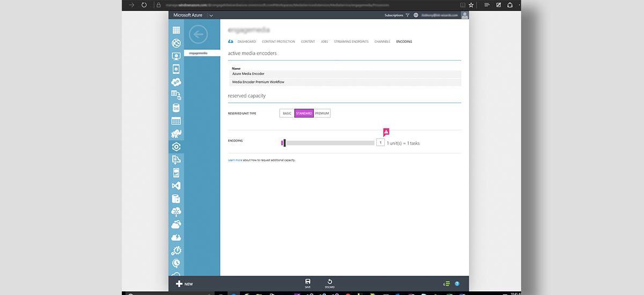The width and height of the screenshot is (644, 295).
Task: Switch to the ENCODING tab
Action: click(404, 41)
